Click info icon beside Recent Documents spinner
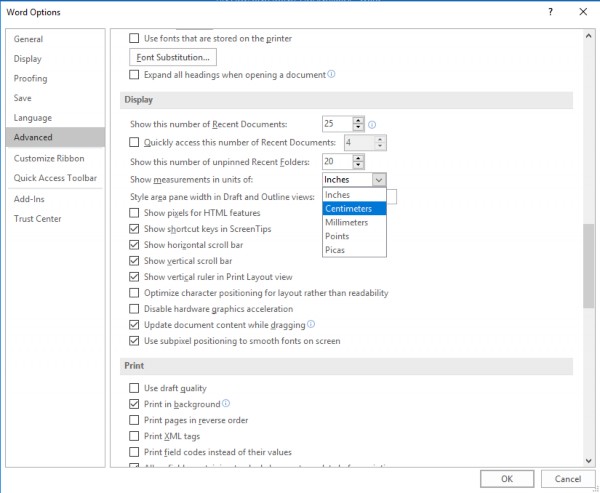This screenshot has width=600, height=493. point(372,125)
